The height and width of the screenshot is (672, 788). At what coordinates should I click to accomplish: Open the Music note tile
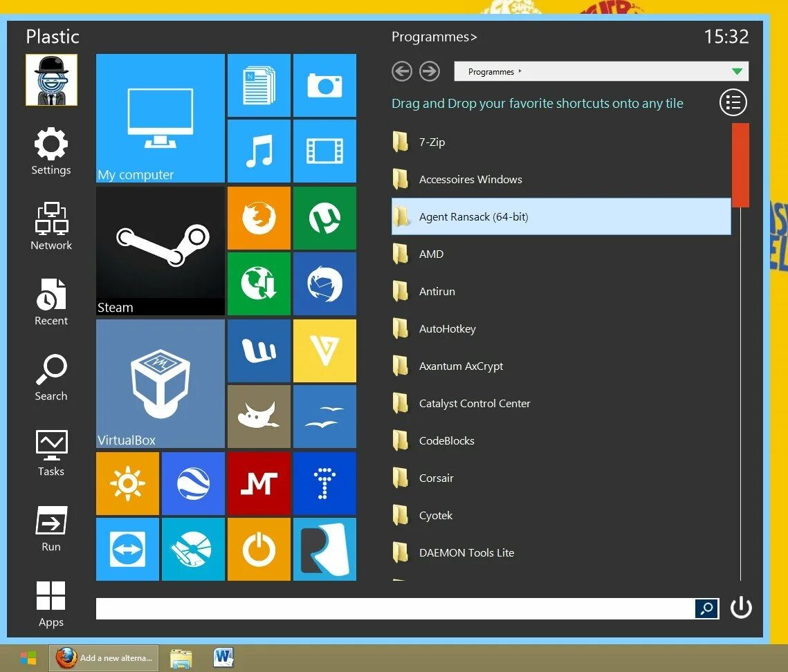click(x=259, y=151)
